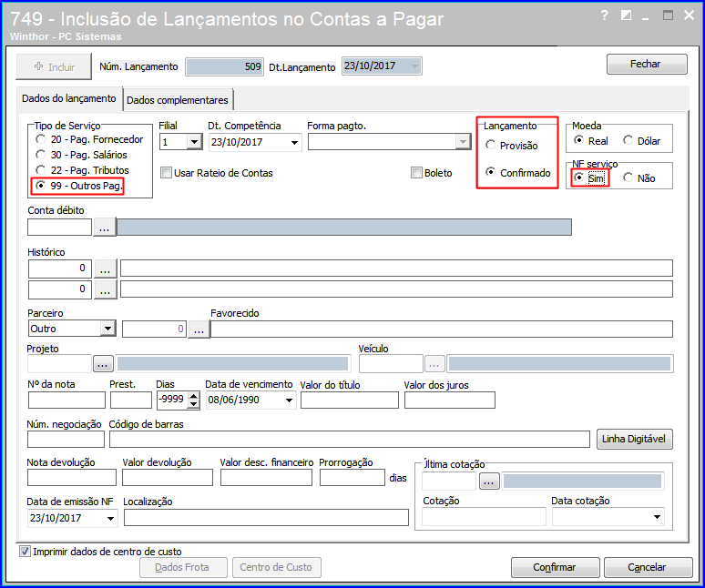
Task: Increase Dias value with up spinner
Action: coord(193,396)
